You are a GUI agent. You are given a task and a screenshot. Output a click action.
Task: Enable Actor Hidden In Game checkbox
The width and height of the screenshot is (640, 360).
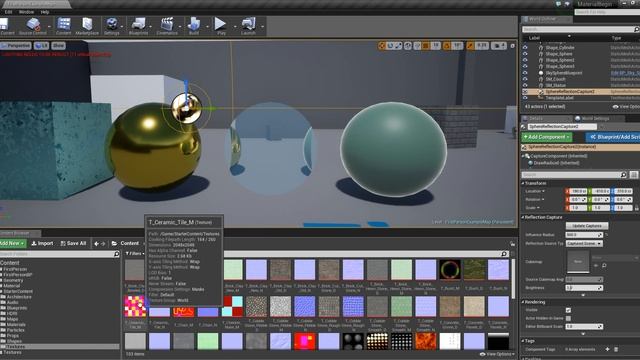pos(568,318)
